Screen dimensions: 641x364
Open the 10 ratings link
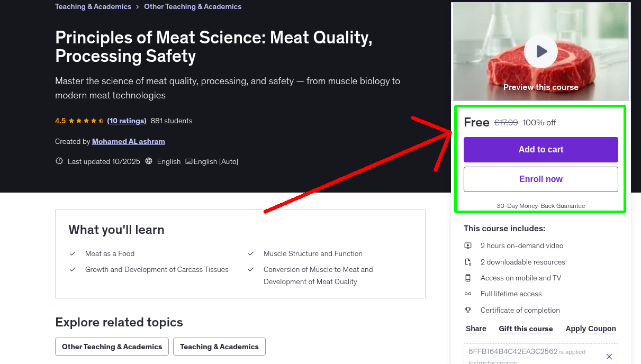tap(127, 121)
